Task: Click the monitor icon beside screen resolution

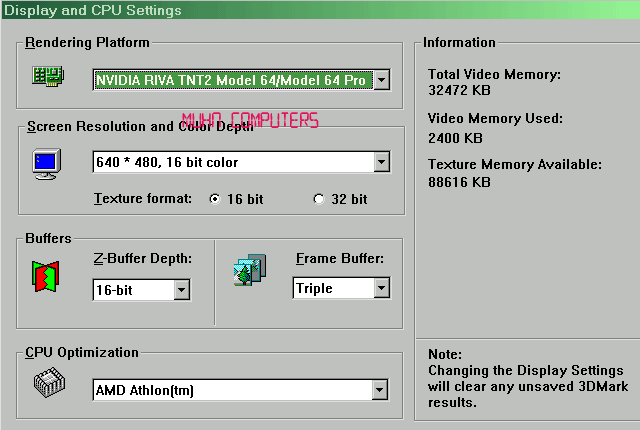Action: coord(47,164)
